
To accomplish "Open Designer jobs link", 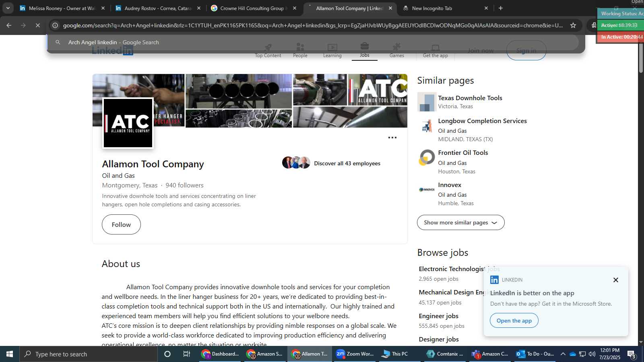I will (x=438, y=339).
